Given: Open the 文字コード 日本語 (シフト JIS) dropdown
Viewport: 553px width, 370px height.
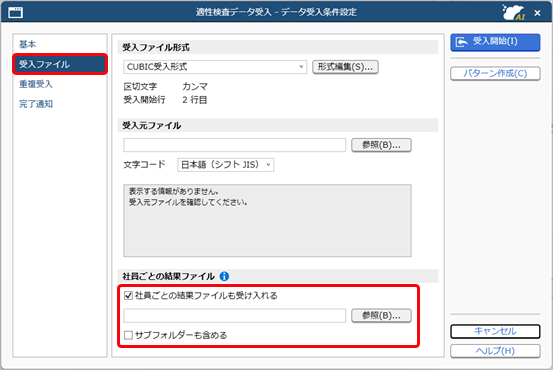Looking at the screenshot, I should (x=226, y=165).
